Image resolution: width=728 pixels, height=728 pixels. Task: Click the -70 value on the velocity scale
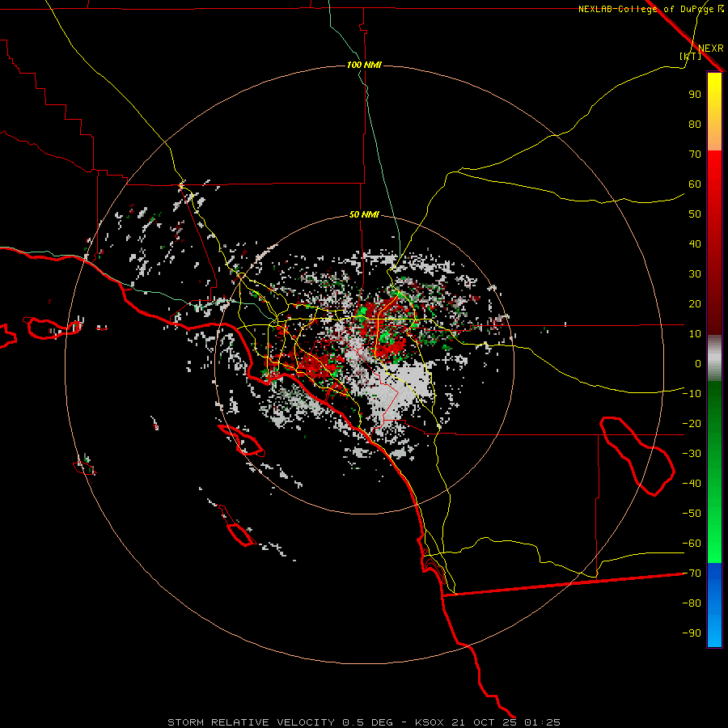click(692, 574)
